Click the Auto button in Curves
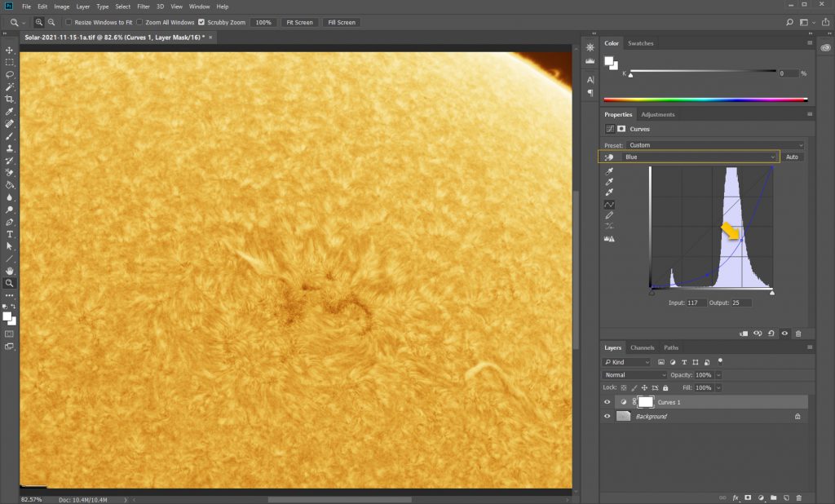 pos(792,157)
